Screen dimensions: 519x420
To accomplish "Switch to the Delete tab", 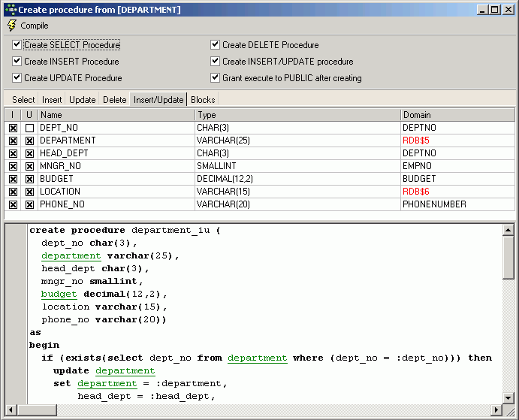I will 114,100.
